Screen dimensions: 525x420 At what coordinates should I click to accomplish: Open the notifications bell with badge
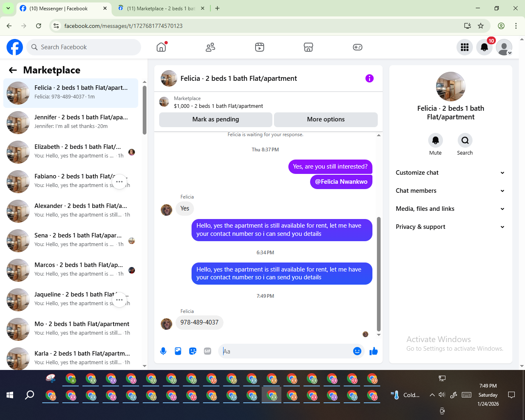point(484,47)
